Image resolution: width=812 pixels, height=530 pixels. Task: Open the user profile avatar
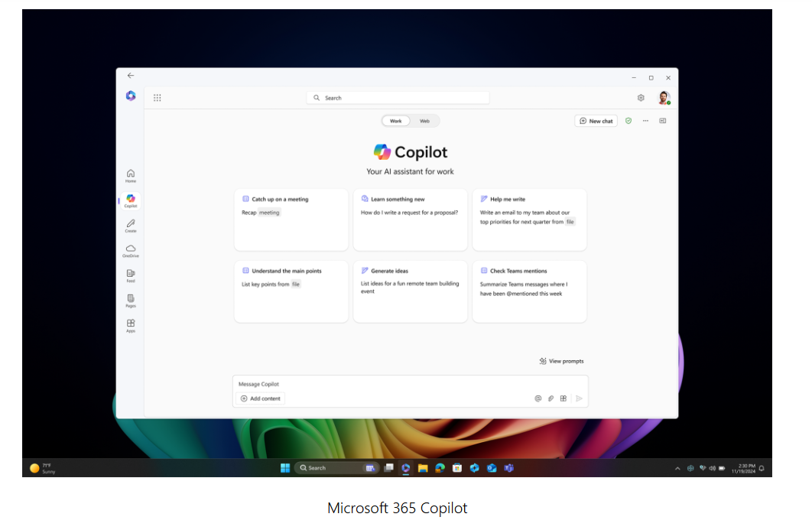pyautogui.click(x=664, y=97)
